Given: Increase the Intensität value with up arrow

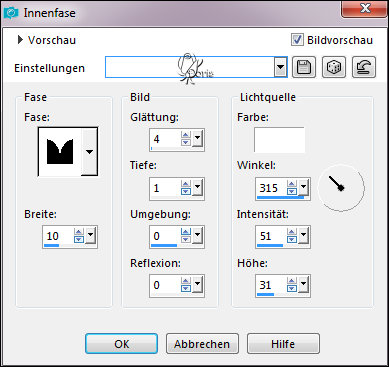Looking at the screenshot, I should (292, 232).
